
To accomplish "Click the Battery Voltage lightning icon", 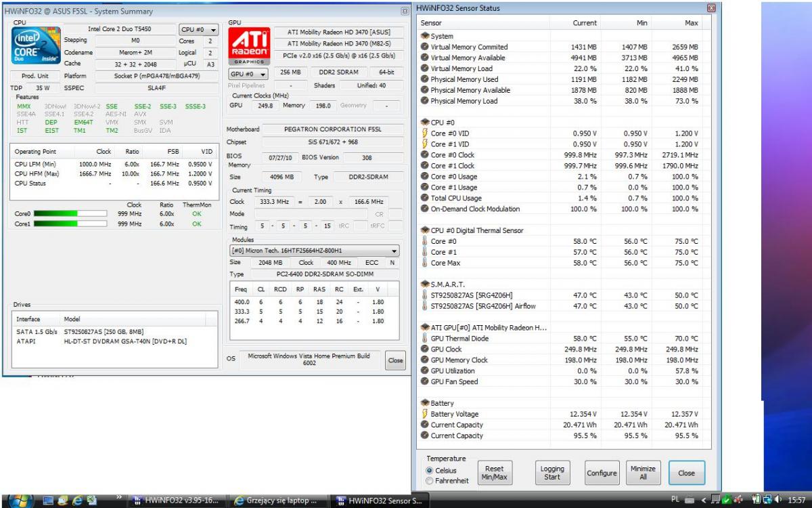I will tap(425, 415).
